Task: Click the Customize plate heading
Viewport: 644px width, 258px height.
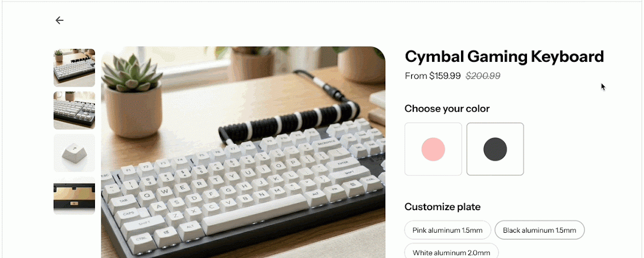Action: click(443, 207)
